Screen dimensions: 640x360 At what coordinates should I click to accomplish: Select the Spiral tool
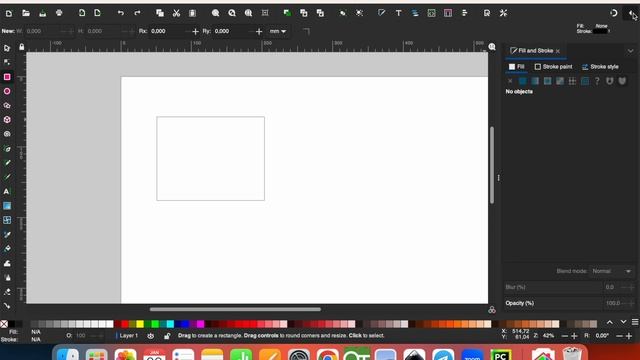click(x=7, y=134)
